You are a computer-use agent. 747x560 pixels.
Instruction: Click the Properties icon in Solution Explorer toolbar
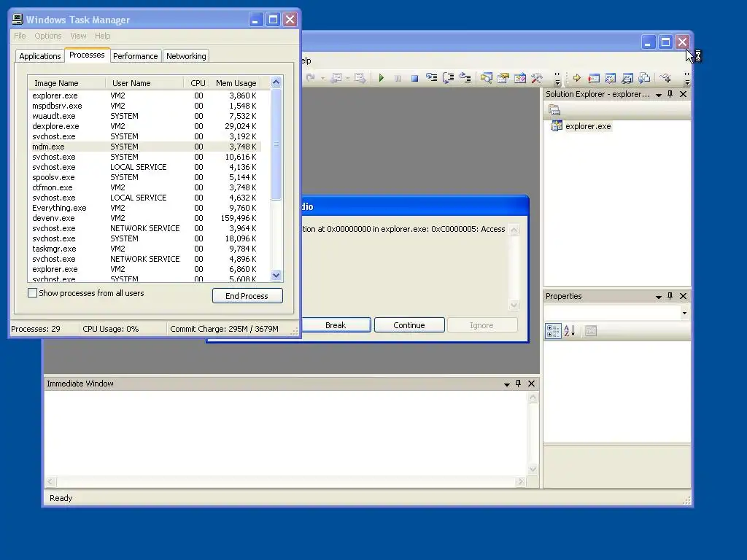click(x=554, y=110)
